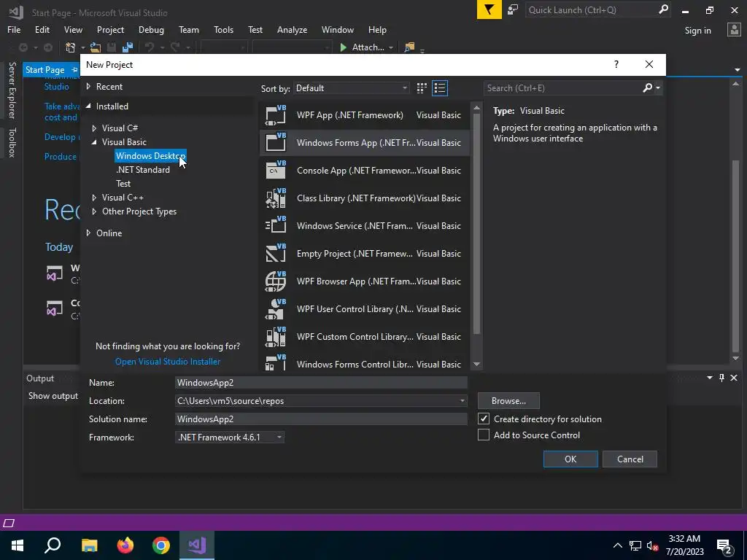
Task: Open the Framework version dropdown
Action: tap(230, 437)
